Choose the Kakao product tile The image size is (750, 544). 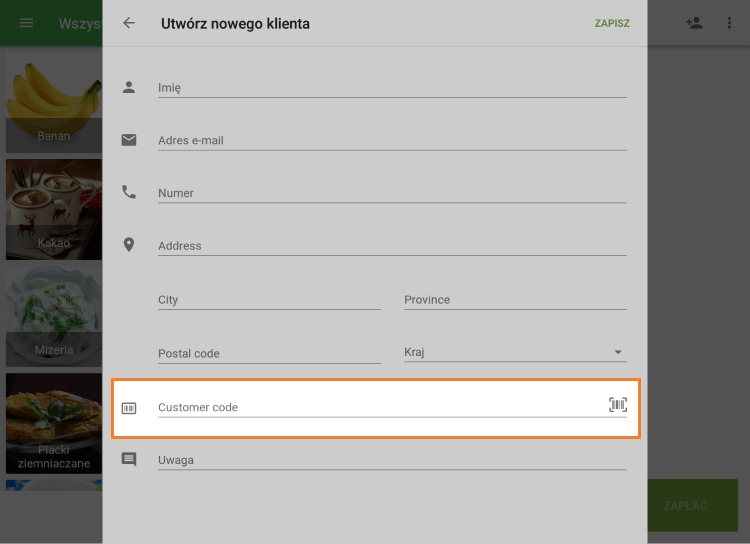click(53, 209)
